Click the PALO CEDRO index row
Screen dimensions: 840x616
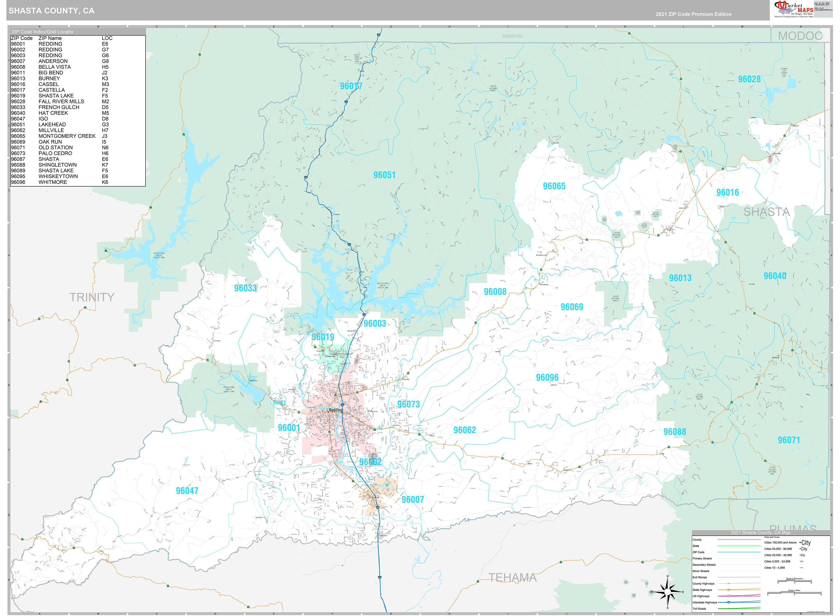coord(62,153)
